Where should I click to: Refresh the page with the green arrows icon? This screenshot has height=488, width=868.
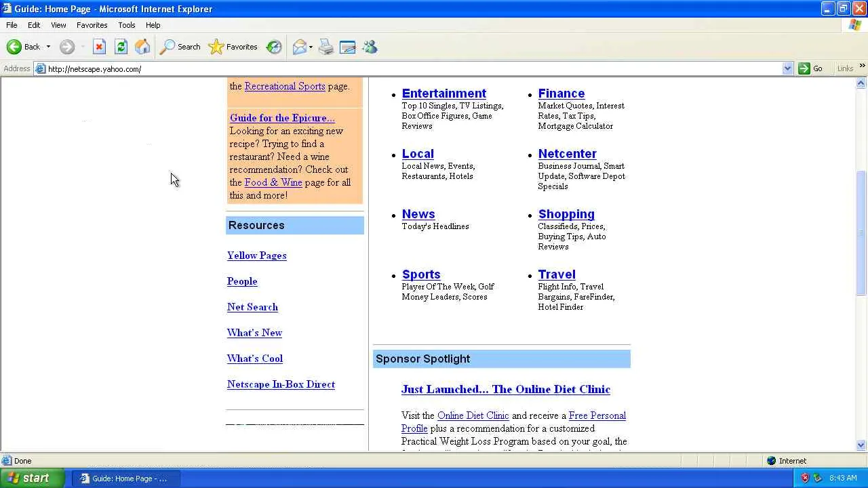point(121,47)
